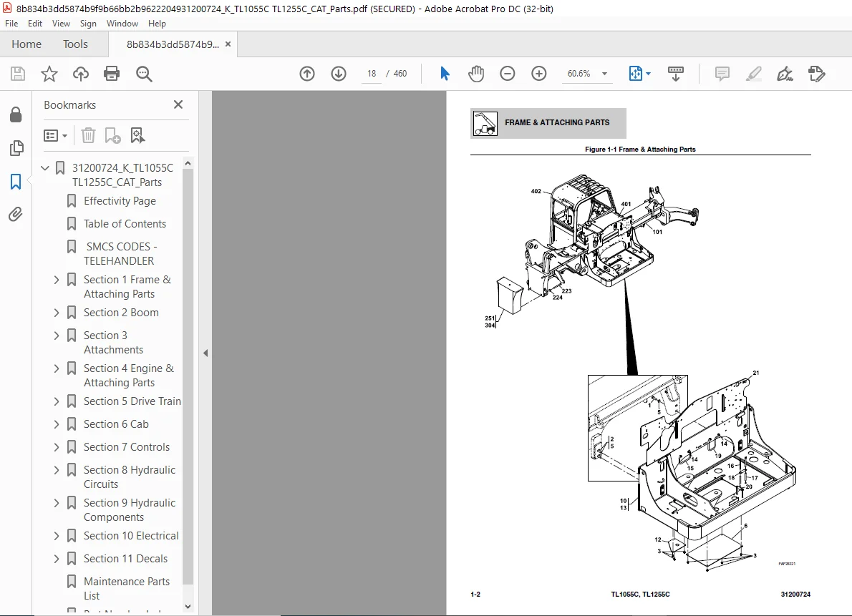Click the upload to cloud icon

pos(81,73)
